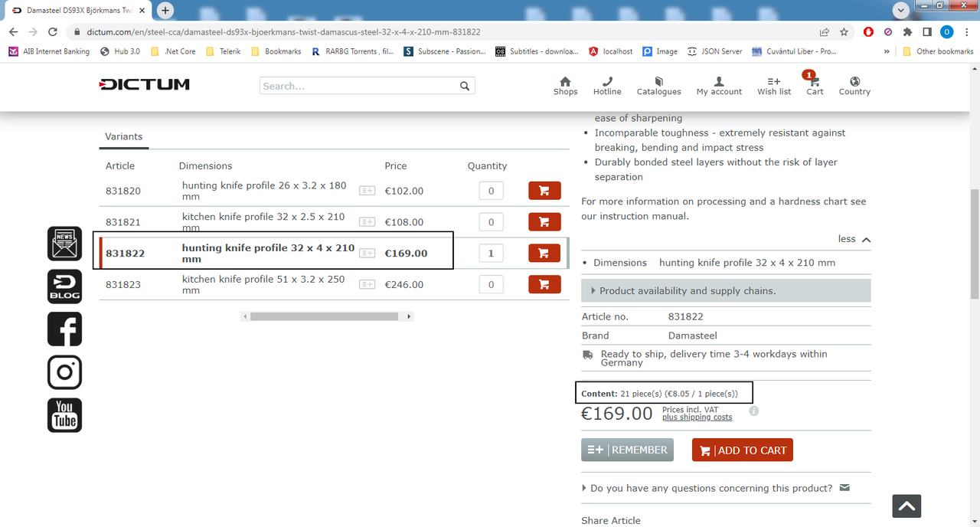Open Chrome extensions puzzle icon
This screenshot has height=527, width=980.
(907, 32)
